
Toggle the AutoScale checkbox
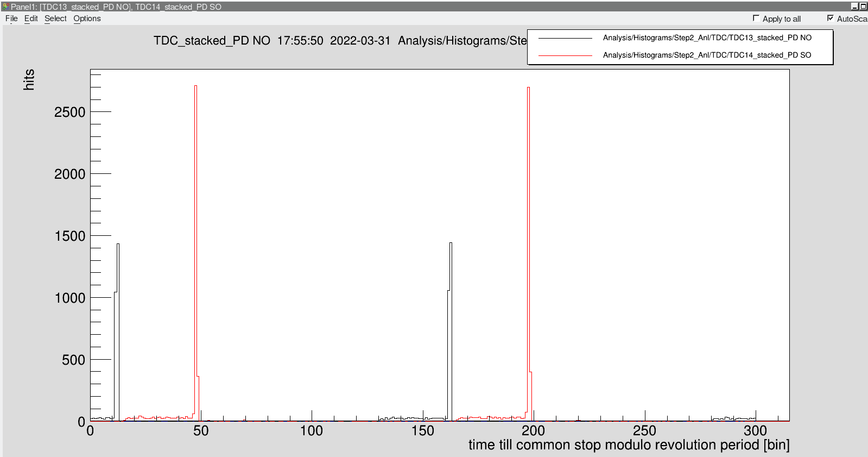click(x=830, y=18)
